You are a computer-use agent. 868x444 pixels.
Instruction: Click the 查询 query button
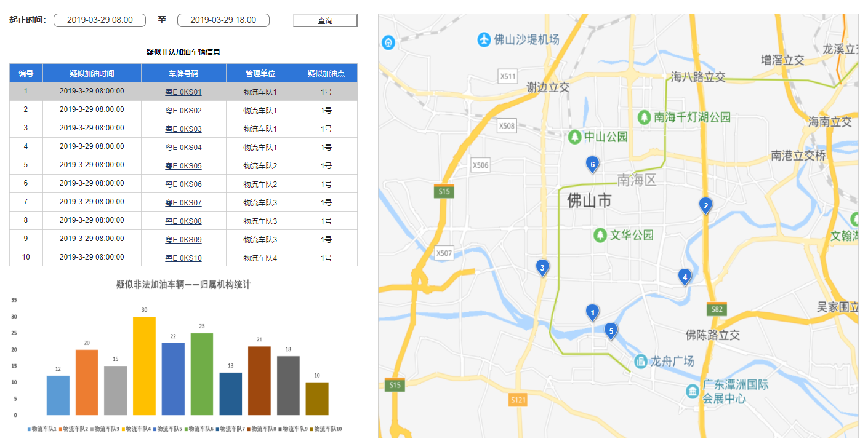pos(325,20)
